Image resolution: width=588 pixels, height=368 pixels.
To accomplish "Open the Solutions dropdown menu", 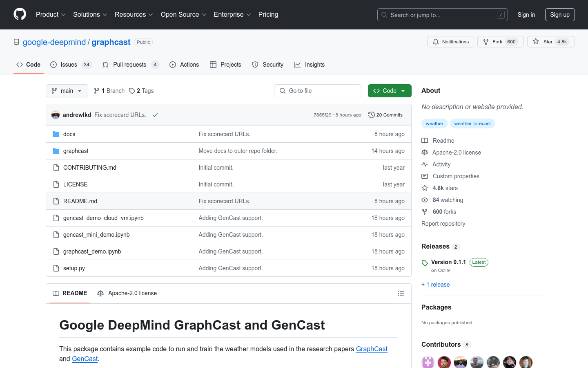I will [90, 14].
